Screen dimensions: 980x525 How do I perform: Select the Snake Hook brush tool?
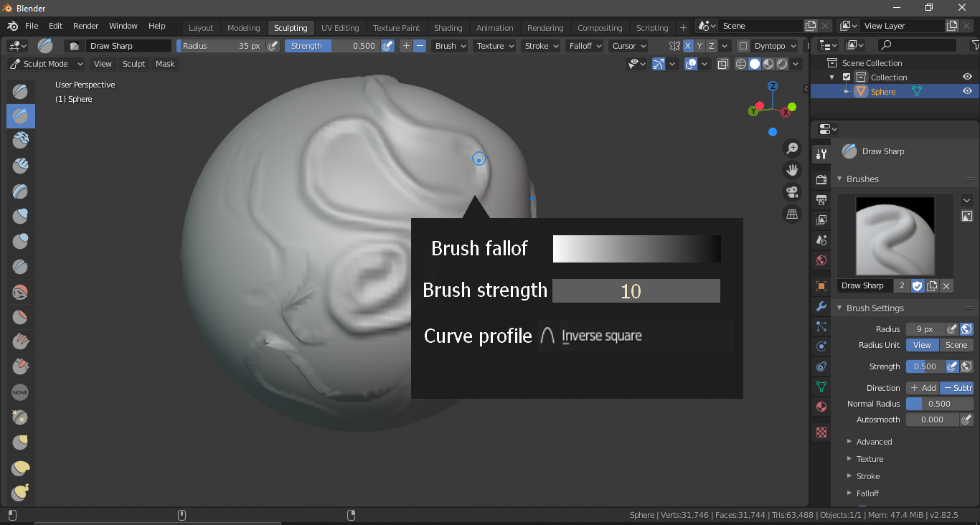tap(20, 492)
